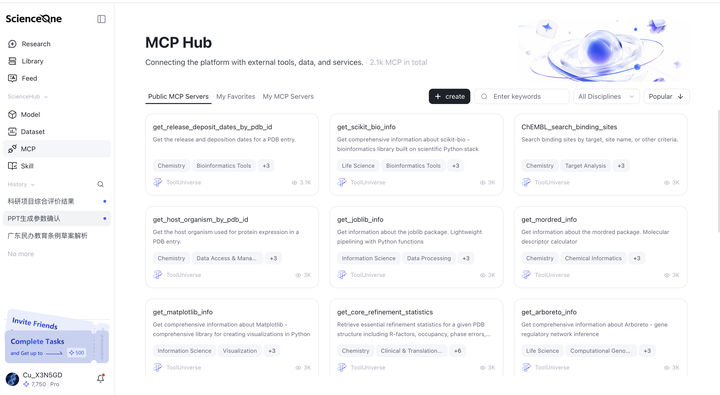Open history item 广东民办教育条例草案解析

57,236
